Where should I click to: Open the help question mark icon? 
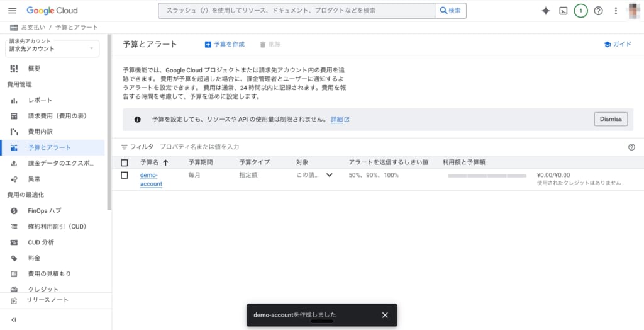point(599,11)
